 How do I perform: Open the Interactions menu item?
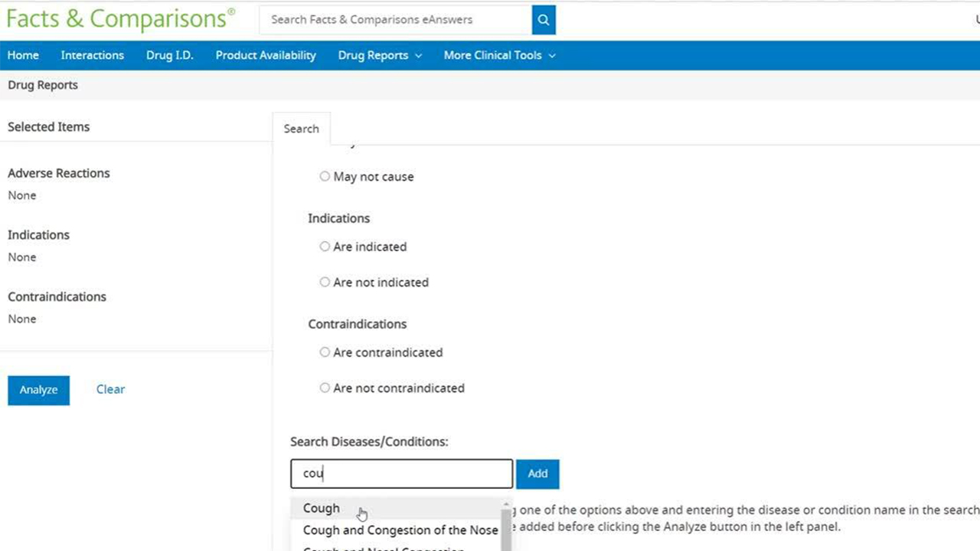point(93,55)
